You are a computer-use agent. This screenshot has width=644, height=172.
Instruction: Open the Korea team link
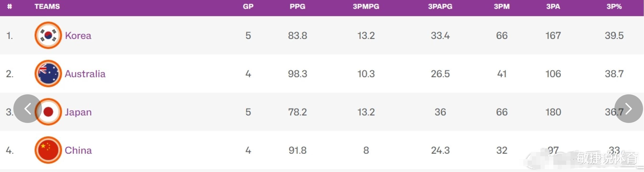78,35
